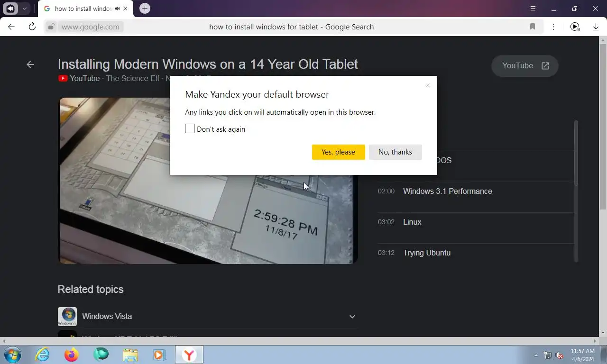Click the muted volume tray icon

click(559, 355)
